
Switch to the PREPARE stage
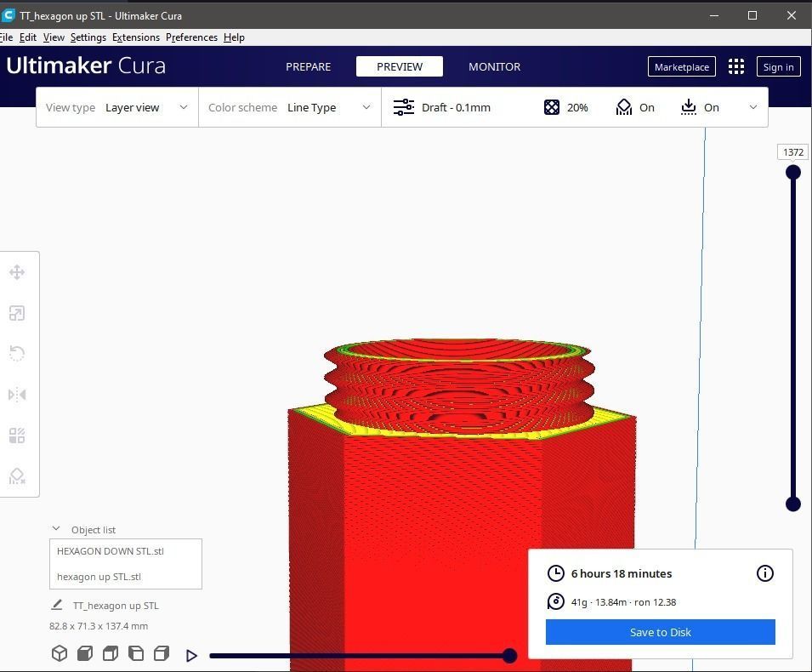coord(308,67)
